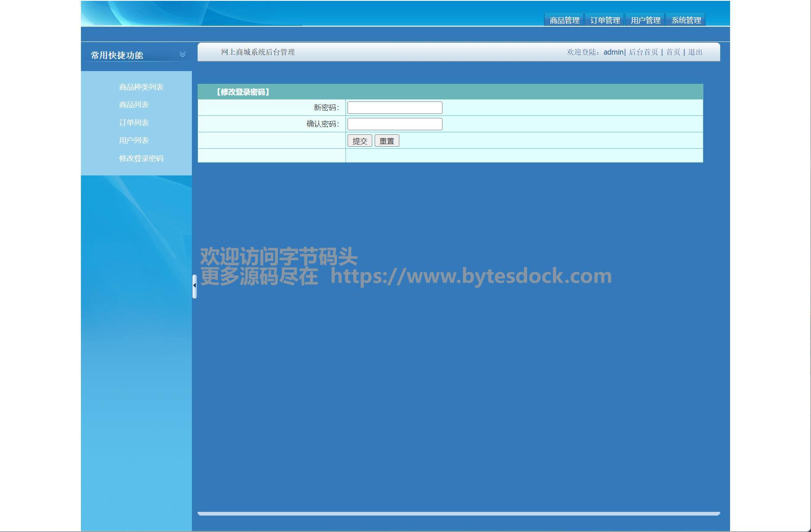Click the 后台首页 link
Image resolution: width=811 pixels, height=532 pixels.
tap(643, 52)
